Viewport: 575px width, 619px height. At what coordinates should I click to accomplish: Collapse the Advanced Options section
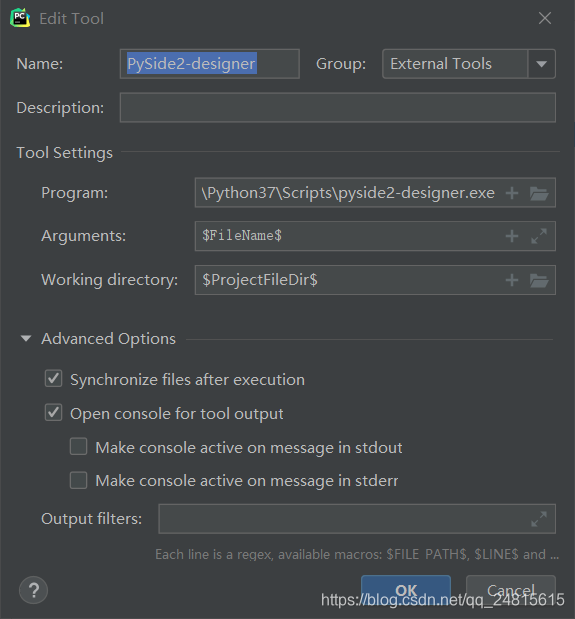coord(26,338)
